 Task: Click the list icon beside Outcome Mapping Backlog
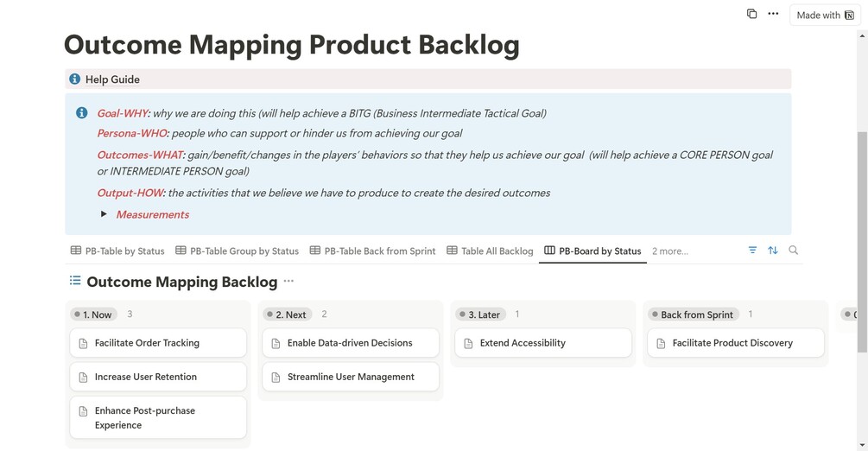[x=75, y=281]
